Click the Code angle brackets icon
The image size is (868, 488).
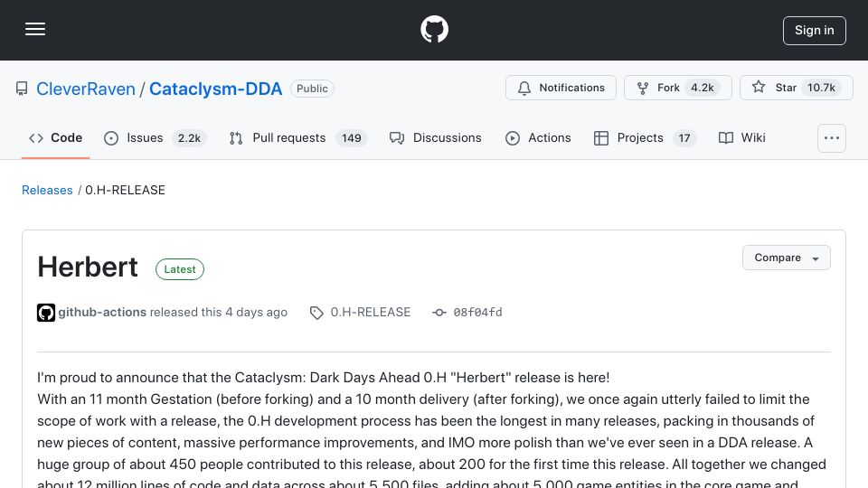[36, 138]
